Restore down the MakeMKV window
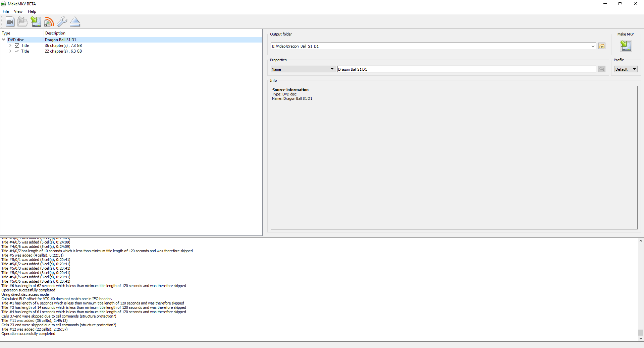 [x=620, y=4]
